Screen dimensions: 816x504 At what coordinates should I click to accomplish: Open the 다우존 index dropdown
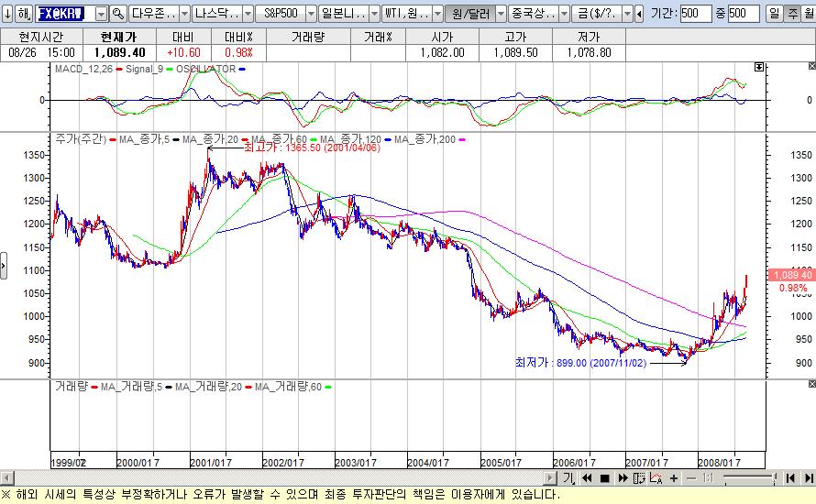pyautogui.click(x=183, y=14)
